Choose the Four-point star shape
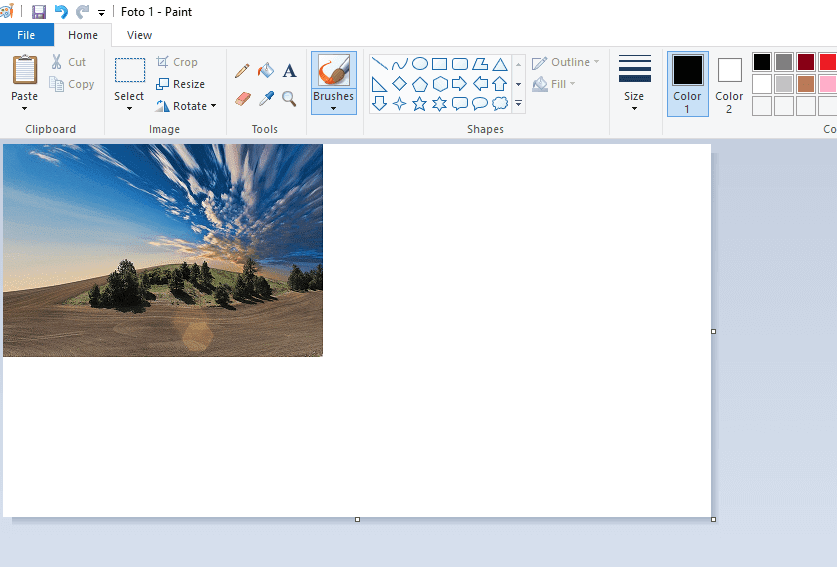Viewport: 837px width, 567px height. click(x=399, y=104)
